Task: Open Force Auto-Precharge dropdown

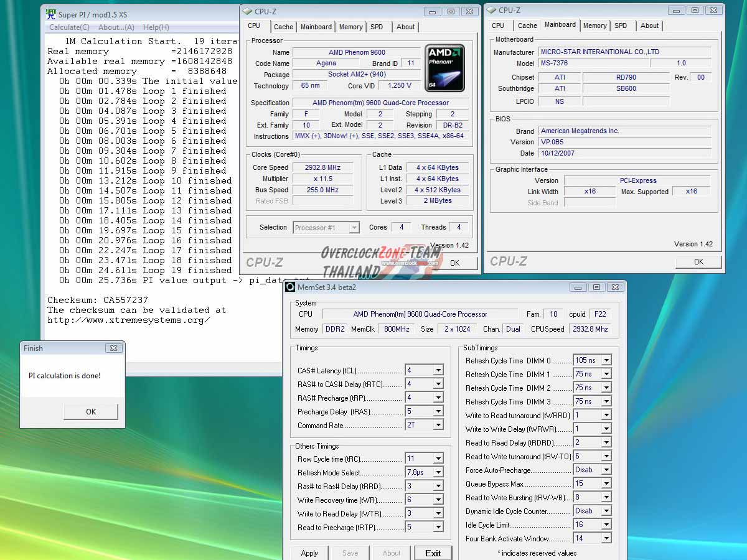Action: [606, 470]
